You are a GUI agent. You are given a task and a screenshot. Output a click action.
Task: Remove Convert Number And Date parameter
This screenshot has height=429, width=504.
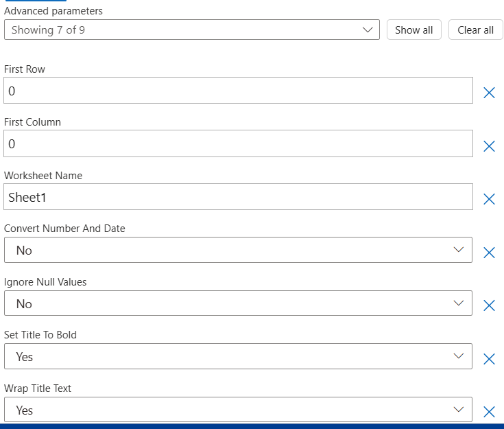pyautogui.click(x=489, y=253)
